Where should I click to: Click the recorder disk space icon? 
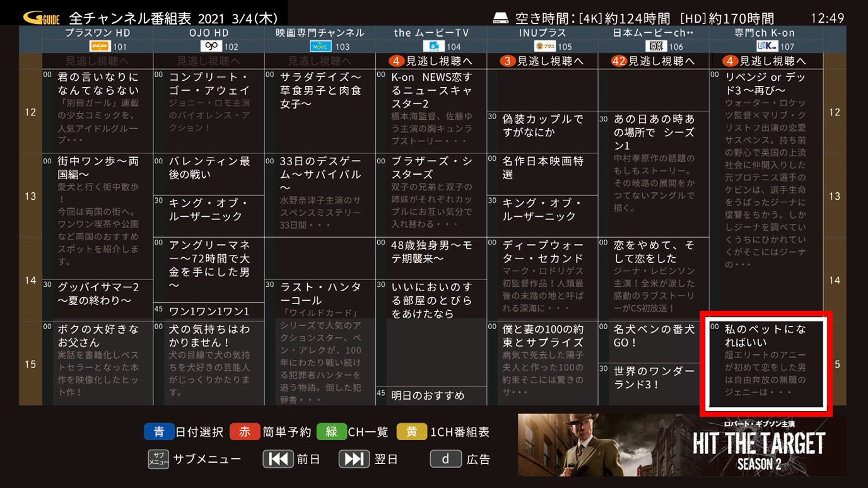[500, 18]
